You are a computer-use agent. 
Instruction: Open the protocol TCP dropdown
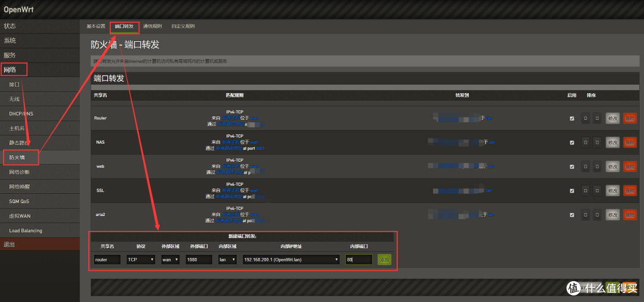click(141, 260)
